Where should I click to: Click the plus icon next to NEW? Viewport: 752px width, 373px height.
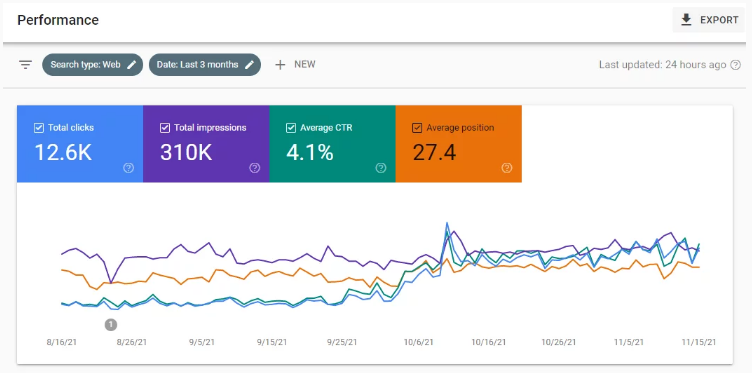(280, 65)
